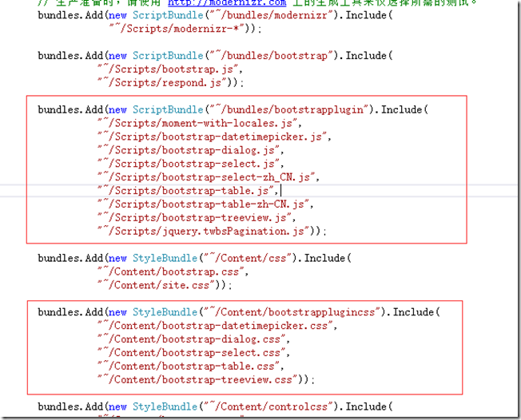The image size is (521, 420).
Task: Click the bootstrap-dialog.css line
Action: (x=192, y=339)
